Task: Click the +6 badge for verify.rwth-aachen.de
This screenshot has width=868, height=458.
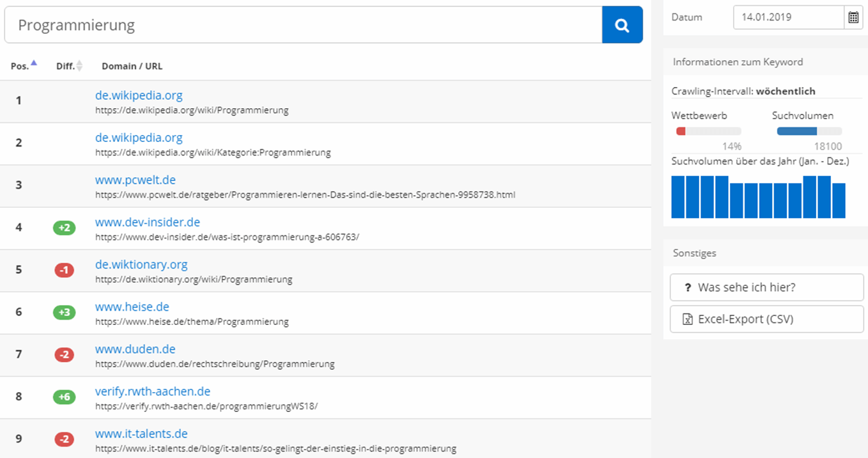Action: pyautogui.click(x=64, y=397)
